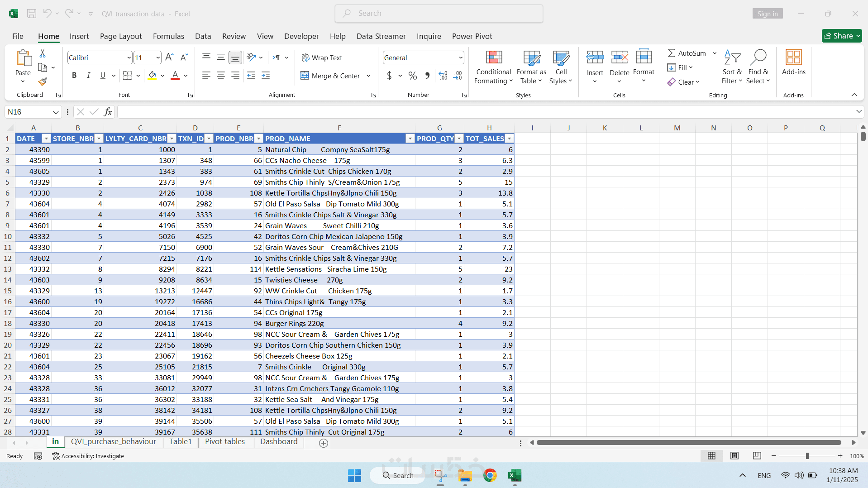868x488 pixels.
Task: Open the PROD_NAME column filter dropdown
Action: (x=410, y=139)
